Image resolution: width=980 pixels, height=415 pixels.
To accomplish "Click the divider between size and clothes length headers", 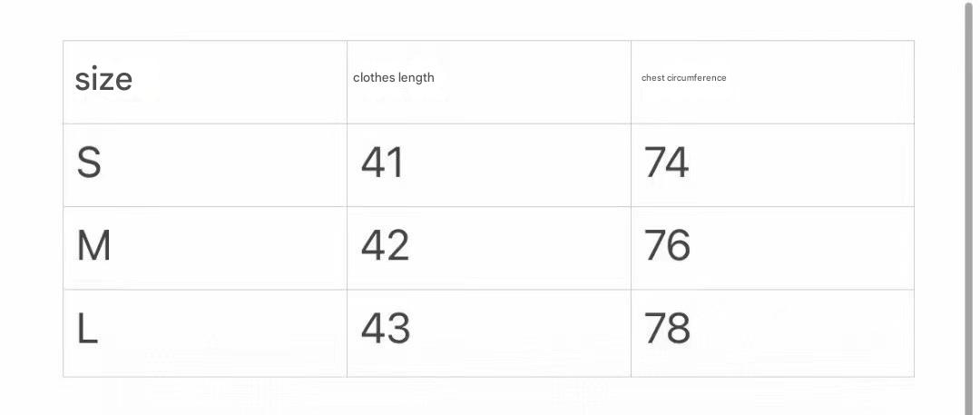I will [347, 82].
